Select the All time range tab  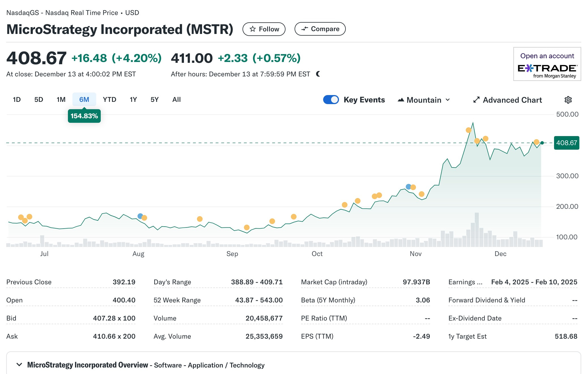[176, 100]
